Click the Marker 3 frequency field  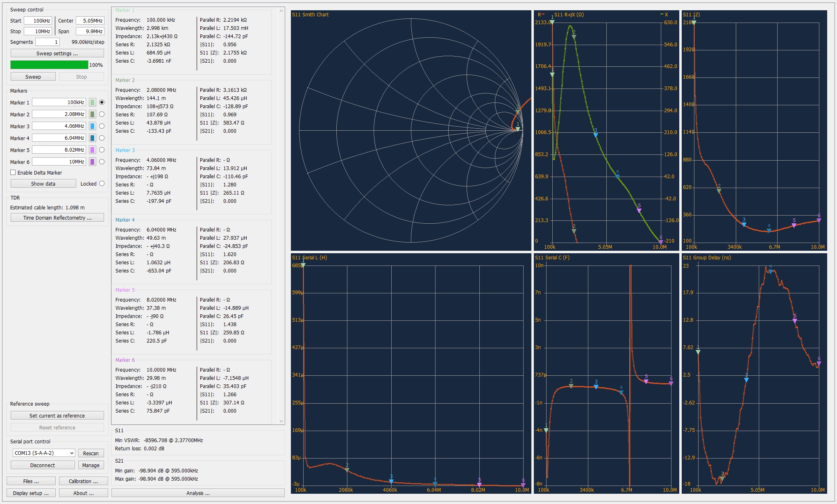tap(59, 126)
